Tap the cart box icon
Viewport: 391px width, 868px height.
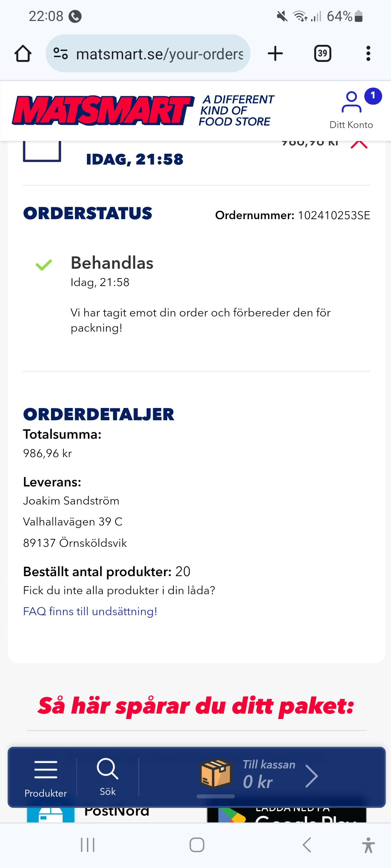coord(216,773)
